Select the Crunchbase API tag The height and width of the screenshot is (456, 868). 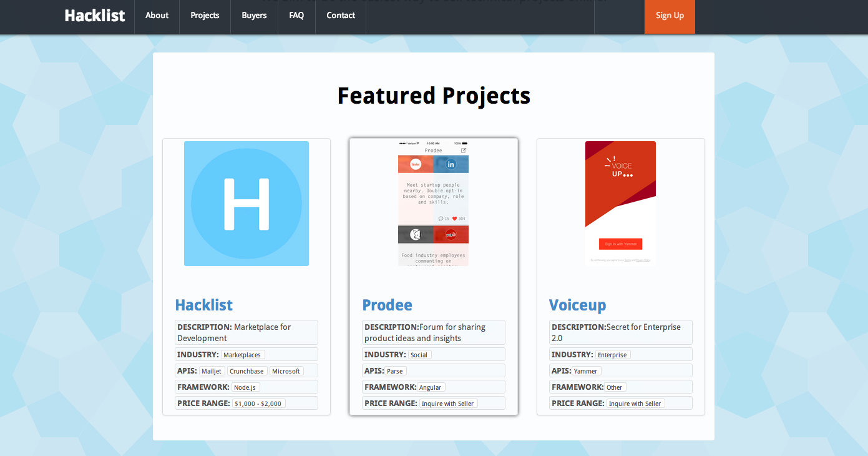point(246,371)
